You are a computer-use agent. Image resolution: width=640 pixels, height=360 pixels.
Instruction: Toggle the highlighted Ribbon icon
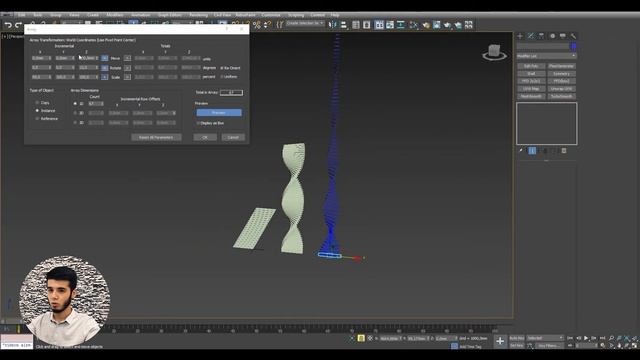[379, 25]
